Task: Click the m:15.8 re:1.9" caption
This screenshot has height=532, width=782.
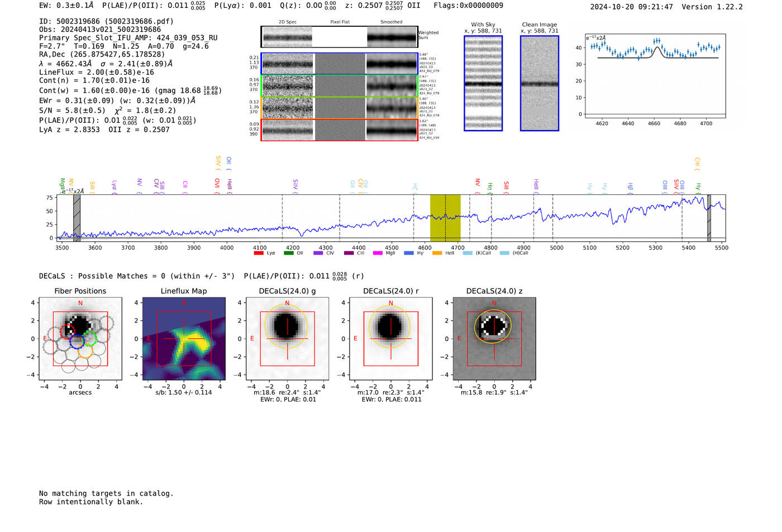Action: click(x=494, y=392)
